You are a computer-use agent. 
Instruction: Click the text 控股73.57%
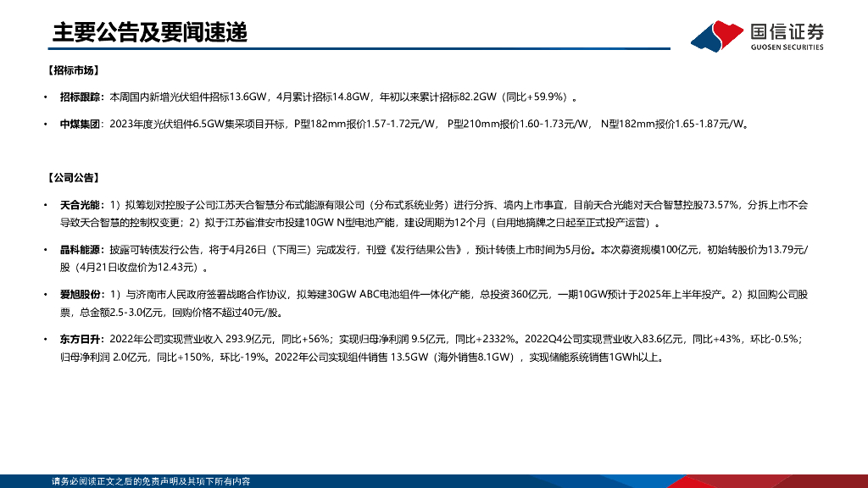[x=712, y=205]
